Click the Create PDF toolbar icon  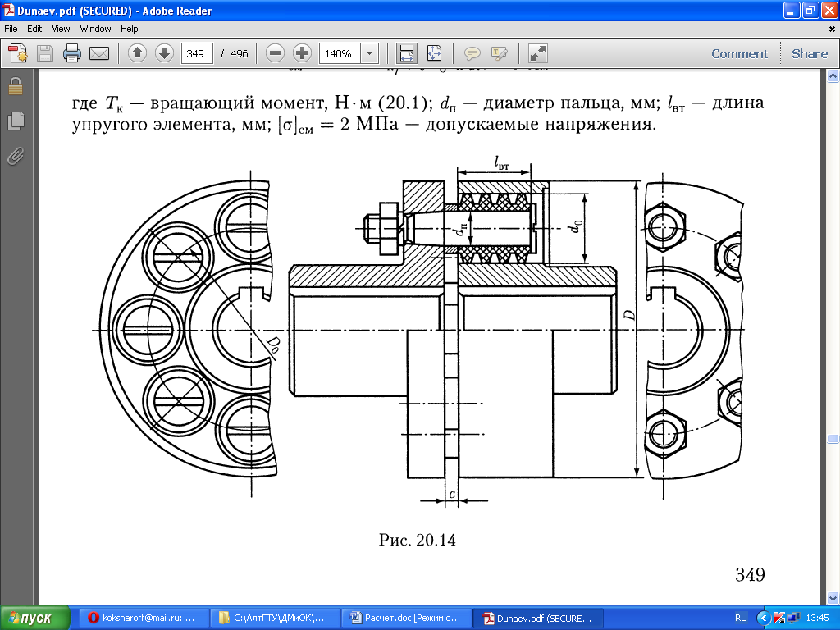(18, 53)
